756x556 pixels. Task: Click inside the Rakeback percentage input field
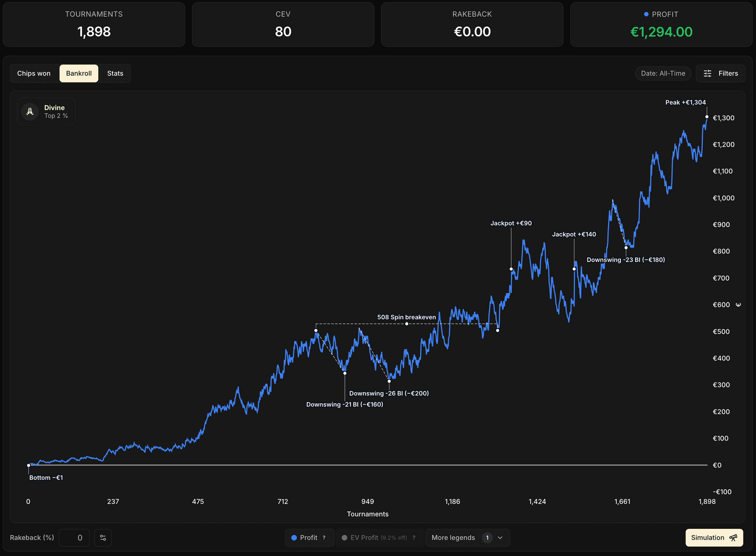(x=74, y=537)
